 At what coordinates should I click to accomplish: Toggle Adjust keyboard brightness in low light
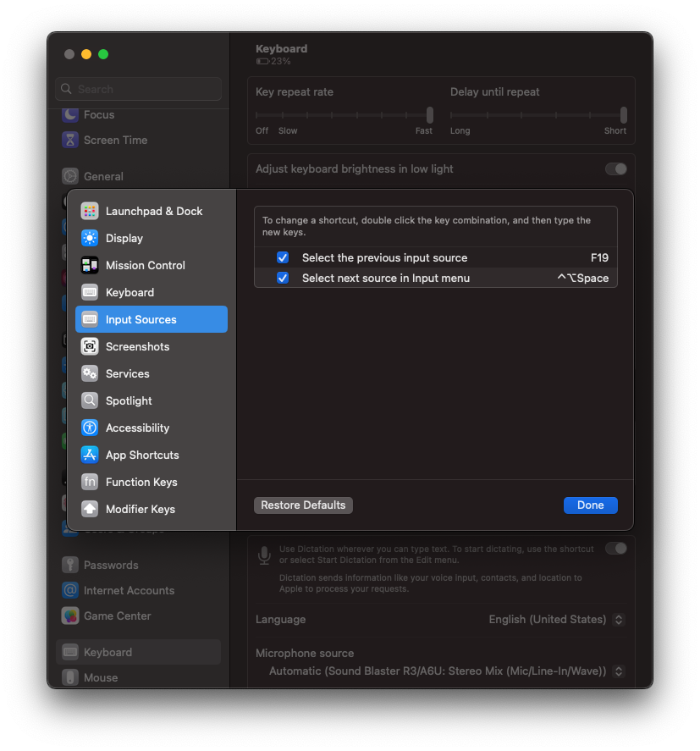pyautogui.click(x=615, y=169)
